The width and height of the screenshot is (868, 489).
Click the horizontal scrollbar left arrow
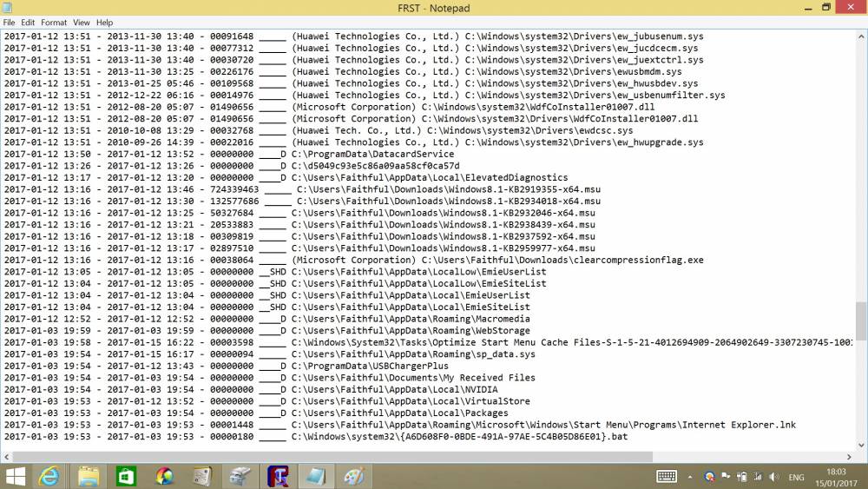[7, 457]
